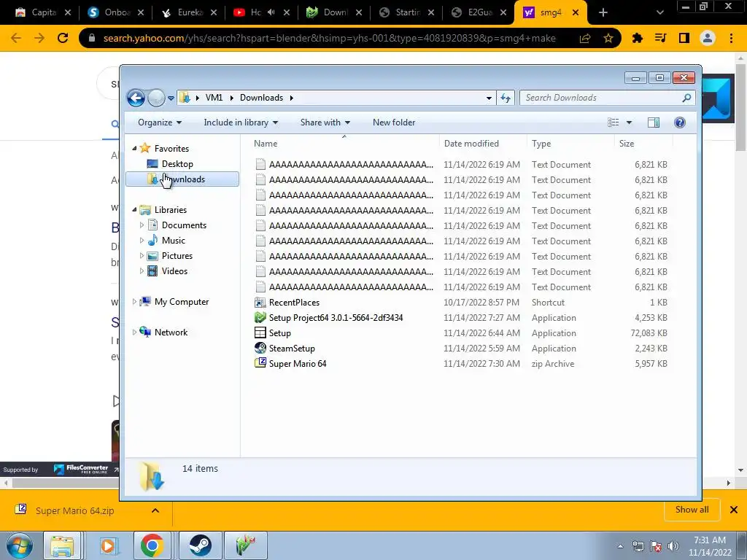Bookmark page with Chrome star icon
The width and height of the screenshot is (747, 560).
[608, 38]
